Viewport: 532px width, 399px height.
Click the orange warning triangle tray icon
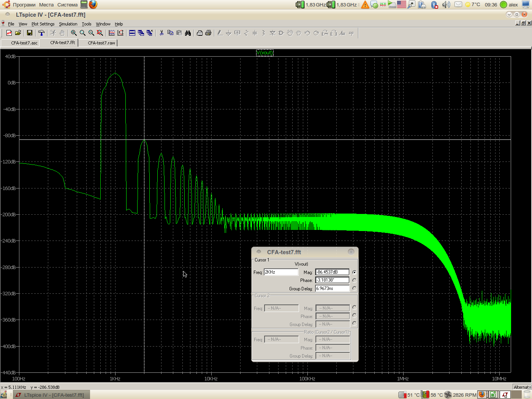click(365, 5)
